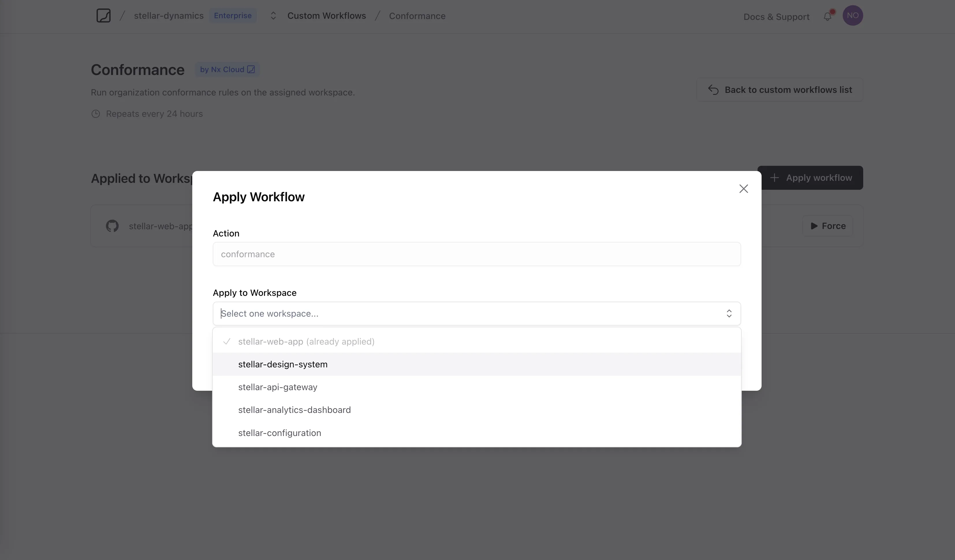Image resolution: width=955 pixels, height=560 pixels.
Task: Click the Conformance breadcrumb
Action: (x=417, y=16)
